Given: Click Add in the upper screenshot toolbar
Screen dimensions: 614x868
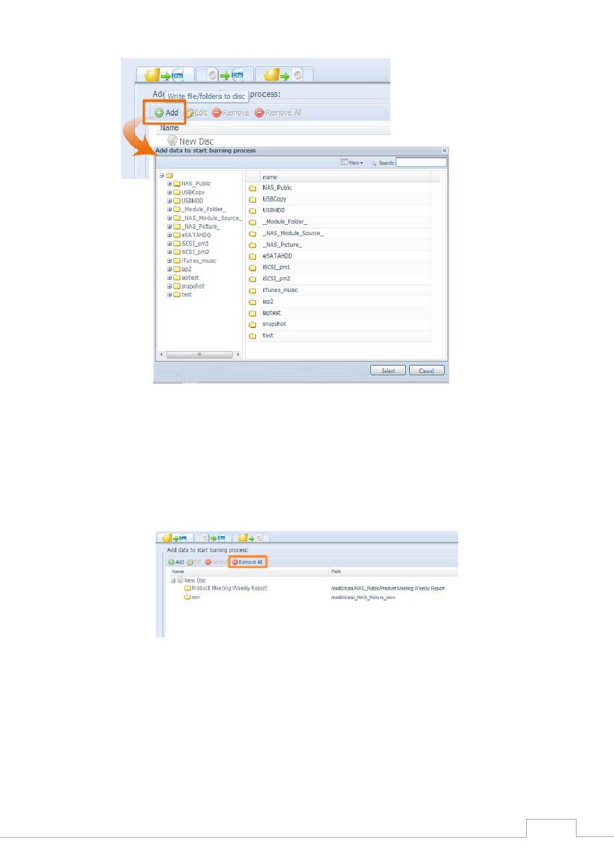Looking at the screenshot, I should [166, 112].
